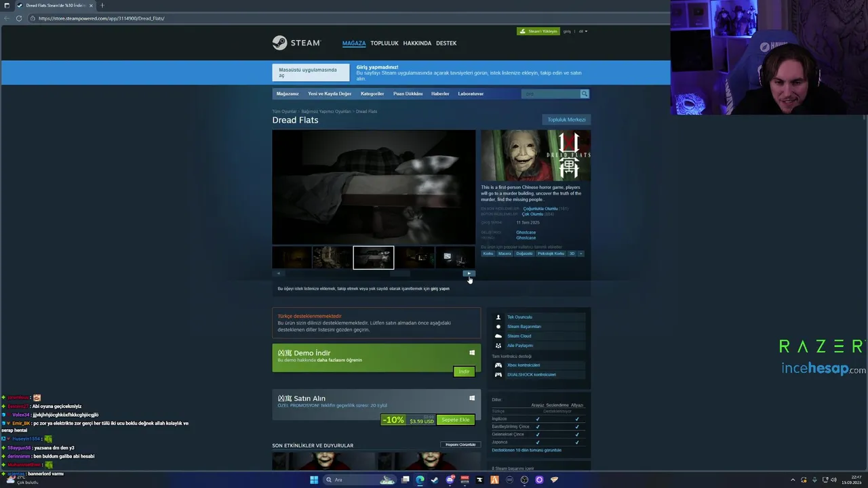Screen dimensions: 868x488
Task: Click the Xbox controller icon
Action: (x=498, y=365)
